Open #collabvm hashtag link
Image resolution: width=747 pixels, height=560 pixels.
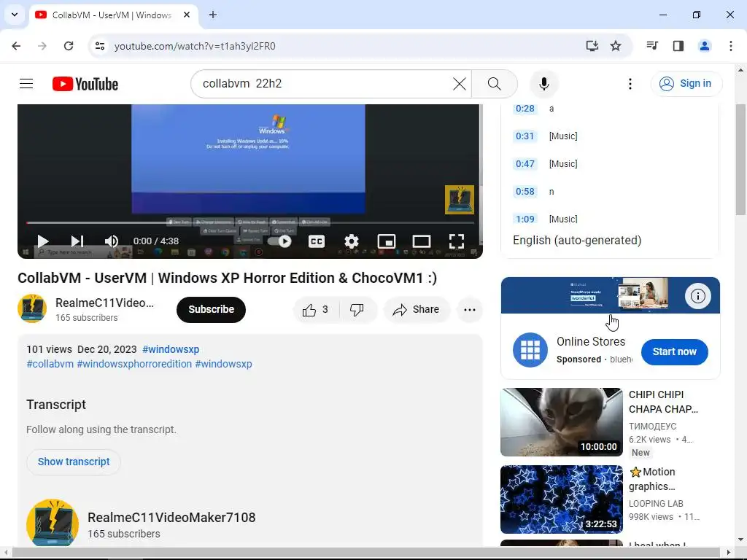click(50, 365)
